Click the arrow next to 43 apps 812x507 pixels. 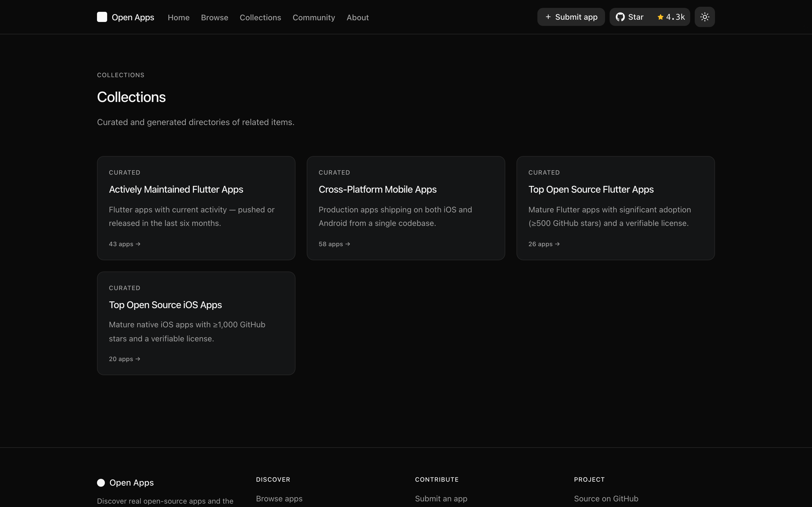tap(138, 244)
